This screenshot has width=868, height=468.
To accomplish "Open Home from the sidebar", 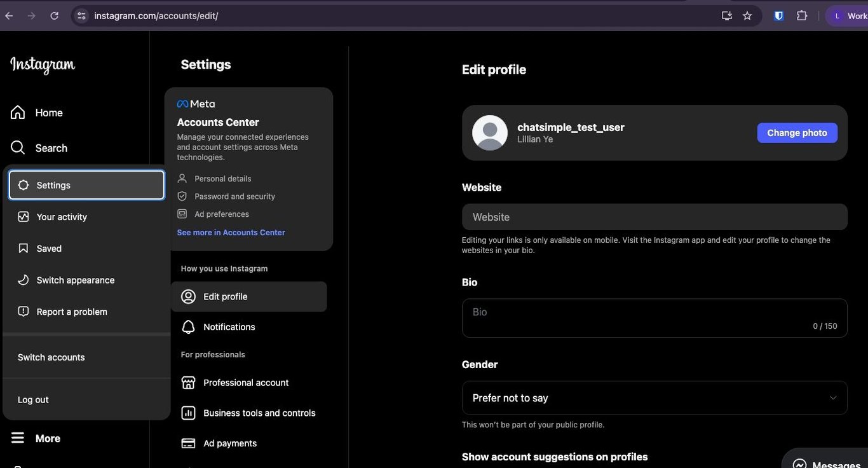I will (37, 113).
